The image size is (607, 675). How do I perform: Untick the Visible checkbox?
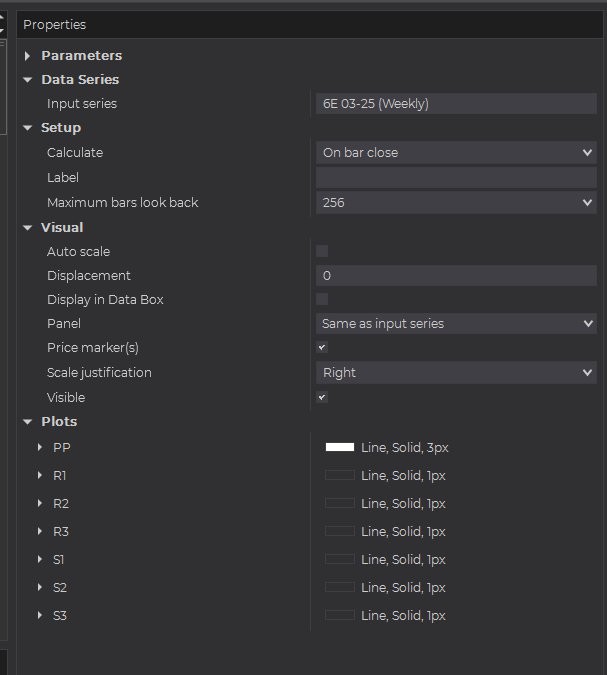(x=322, y=397)
